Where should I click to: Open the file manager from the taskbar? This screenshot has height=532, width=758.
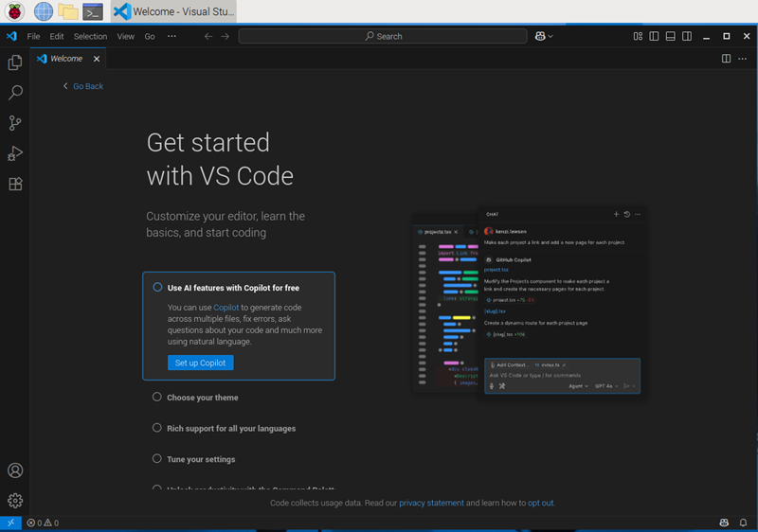coord(68,11)
